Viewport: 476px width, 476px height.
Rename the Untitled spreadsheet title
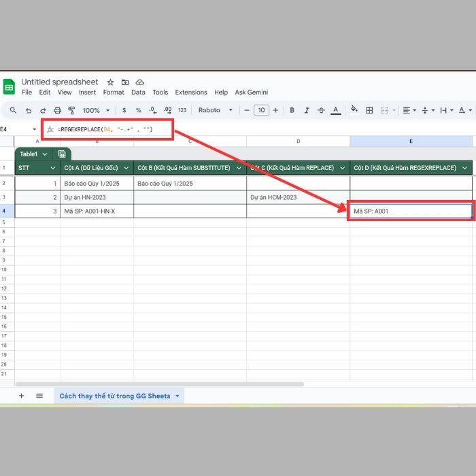60,82
